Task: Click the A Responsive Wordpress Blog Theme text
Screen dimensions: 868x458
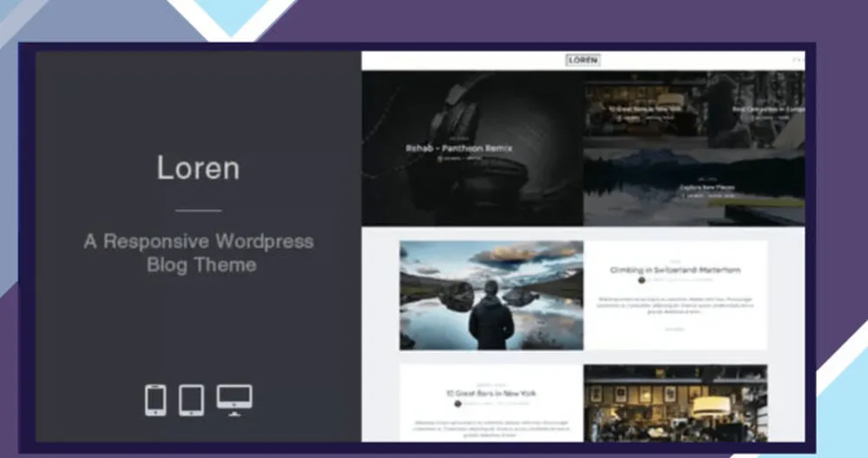Action: point(199,252)
